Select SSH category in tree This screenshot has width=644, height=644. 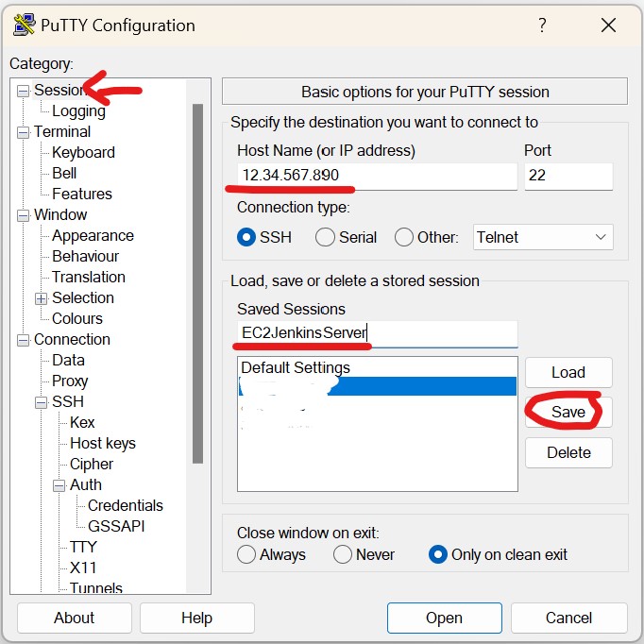(x=68, y=401)
